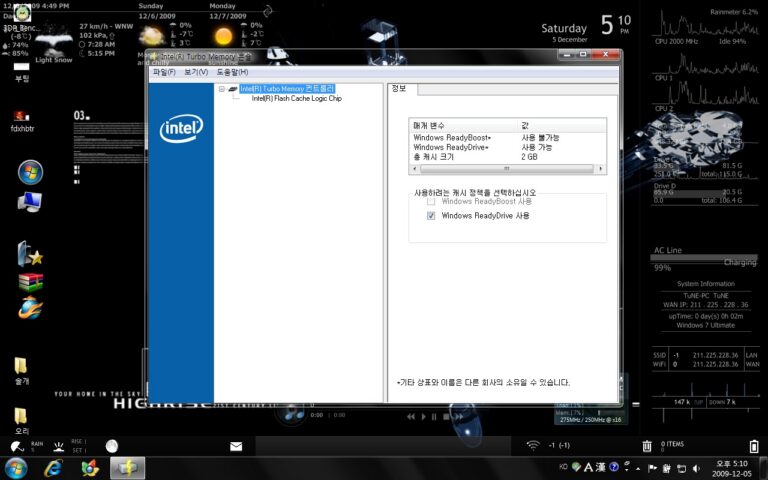
Task: Select Intel(R) Flash Cache Logic Chip tree item
Action: coord(296,98)
